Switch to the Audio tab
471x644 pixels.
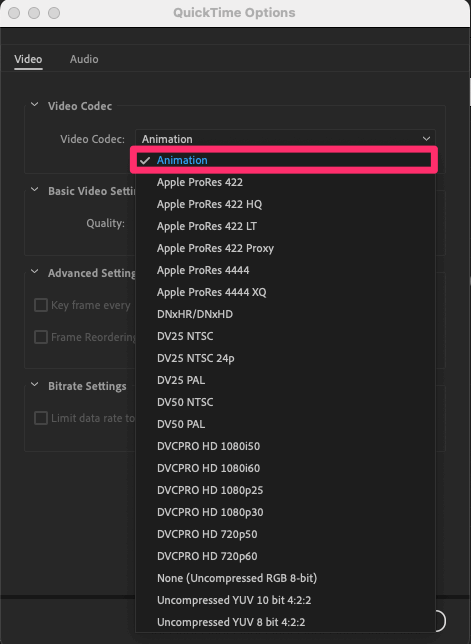(x=84, y=59)
